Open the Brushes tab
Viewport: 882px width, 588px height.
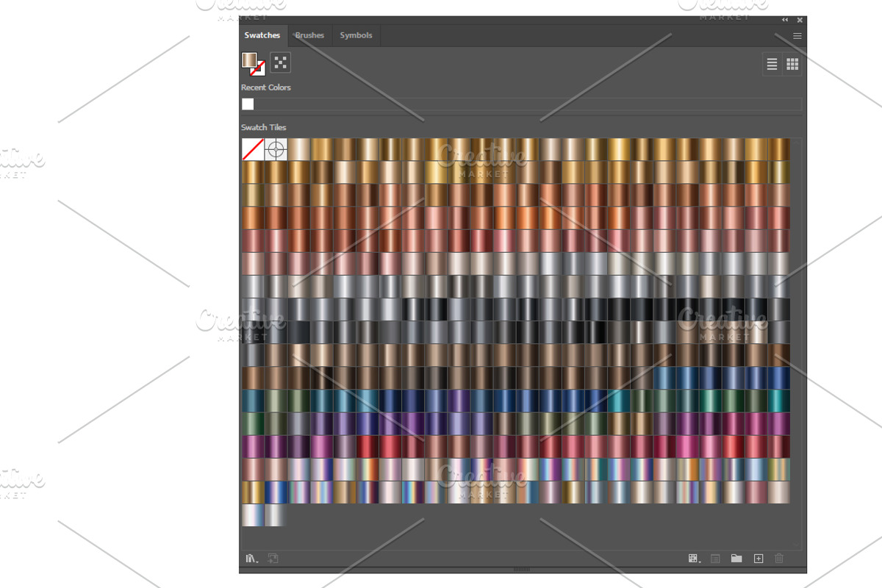point(309,35)
